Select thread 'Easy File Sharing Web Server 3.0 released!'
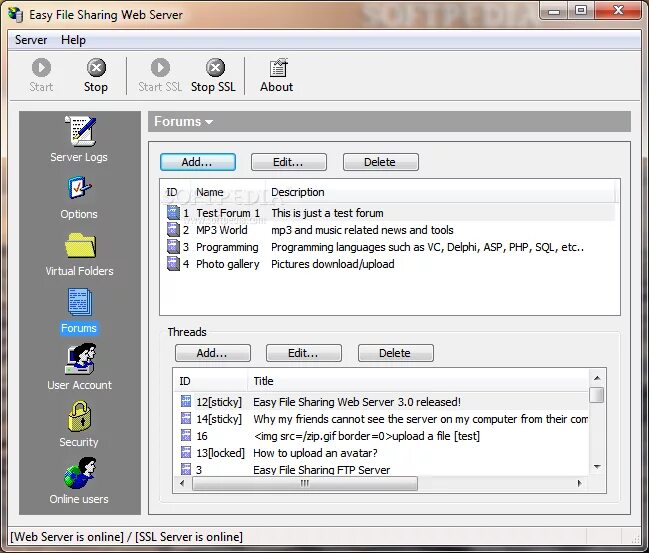This screenshot has height=553, width=649. tap(357, 402)
